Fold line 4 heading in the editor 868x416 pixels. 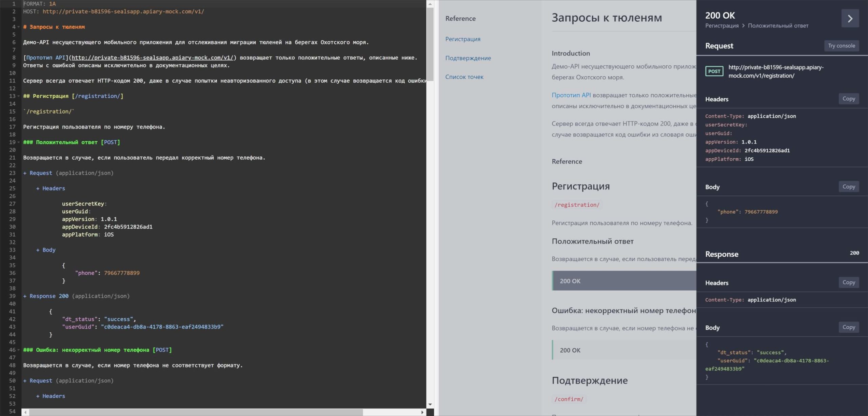(19, 27)
